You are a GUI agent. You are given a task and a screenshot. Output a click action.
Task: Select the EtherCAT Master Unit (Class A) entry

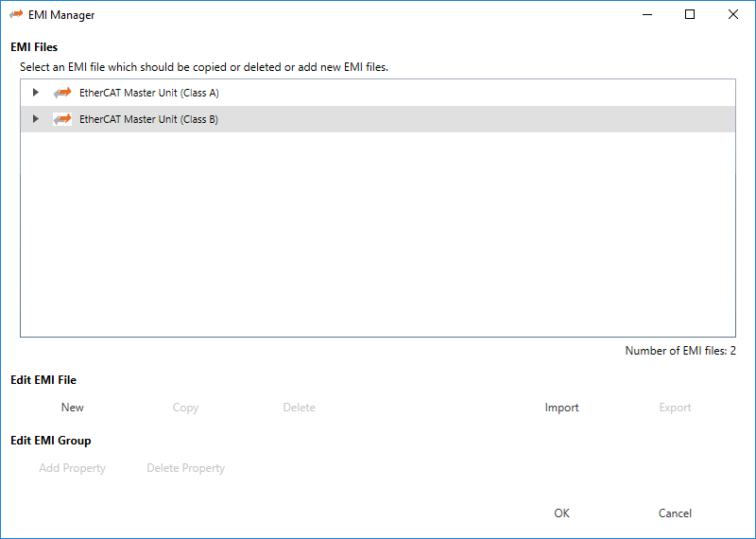(x=149, y=93)
